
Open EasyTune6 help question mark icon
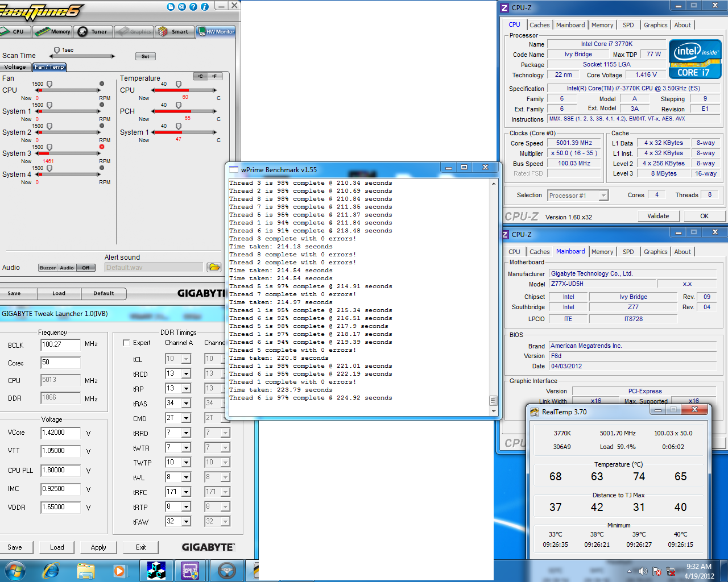[193, 7]
